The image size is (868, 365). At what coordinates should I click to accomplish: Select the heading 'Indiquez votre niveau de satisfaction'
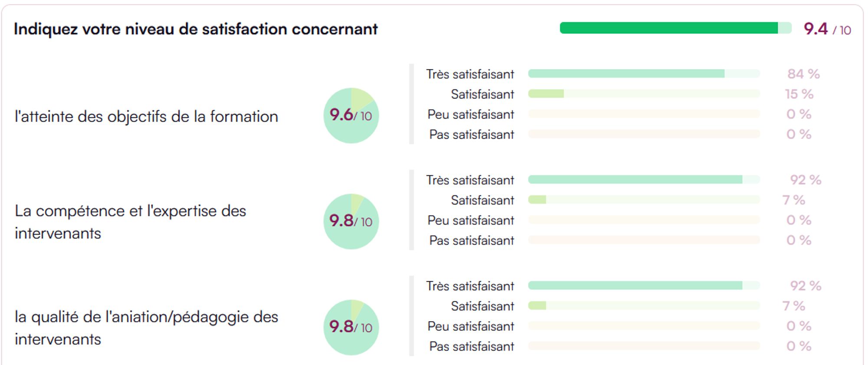(196, 29)
